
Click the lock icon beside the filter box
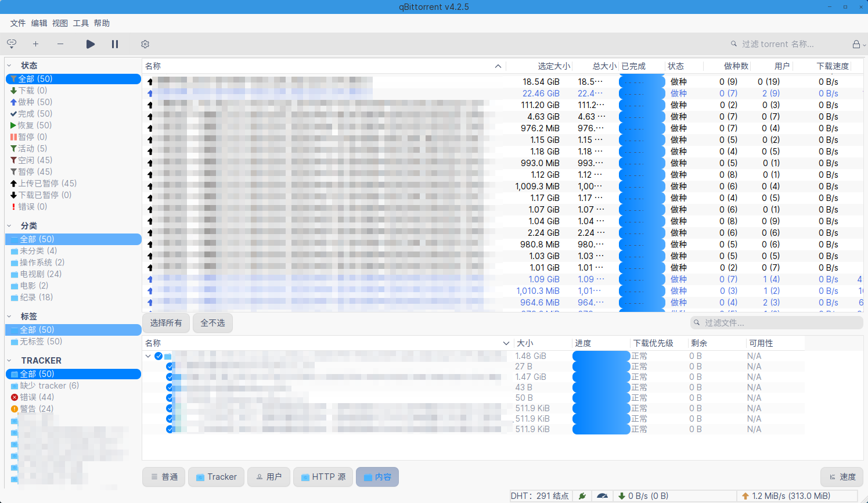point(856,44)
